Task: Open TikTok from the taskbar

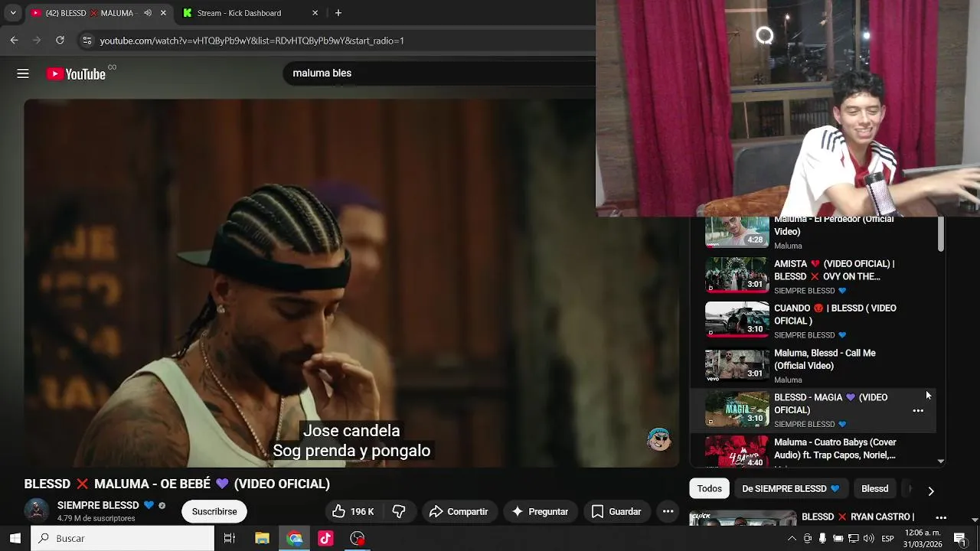Action: click(325, 539)
